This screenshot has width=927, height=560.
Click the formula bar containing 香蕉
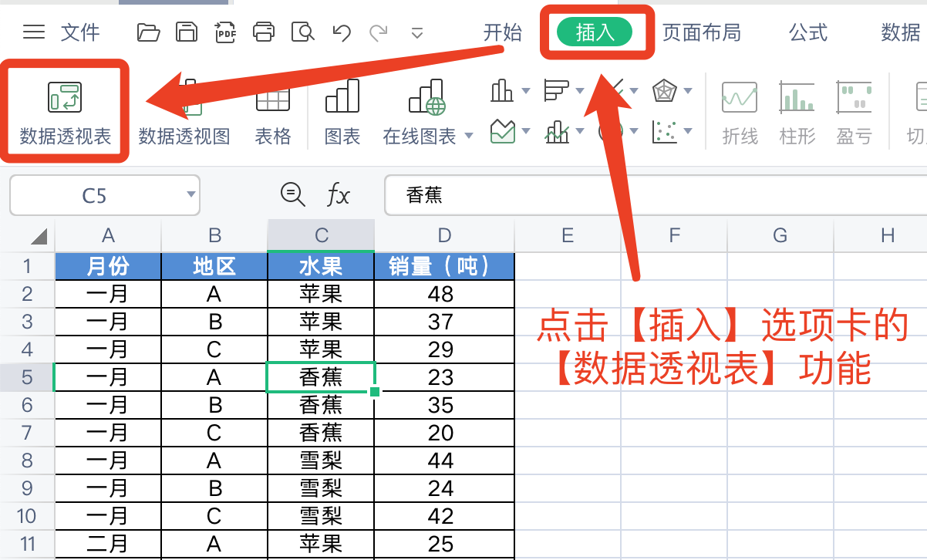coord(656,195)
